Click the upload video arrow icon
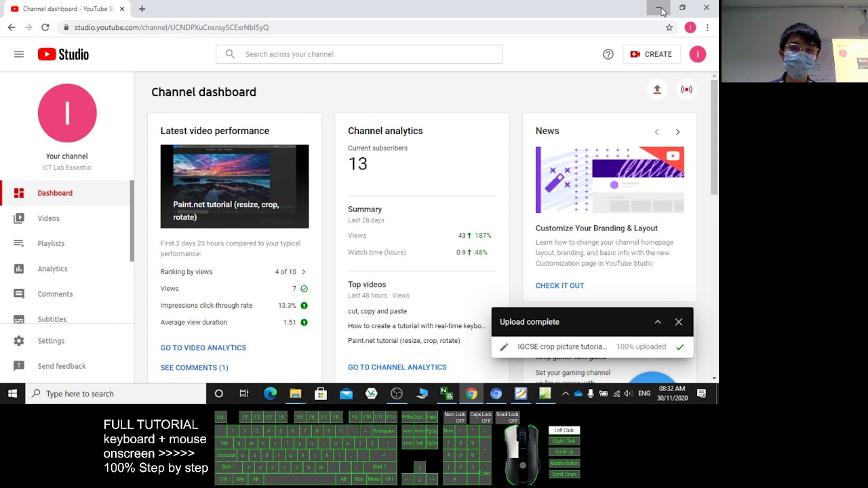Image resolution: width=868 pixels, height=488 pixels. click(657, 89)
